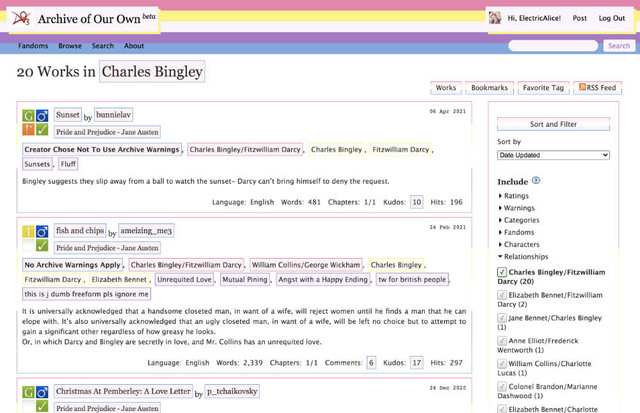Uncheck Charles Bingley/Fitzwilliam Darcy (20) filter

tap(502, 272)
